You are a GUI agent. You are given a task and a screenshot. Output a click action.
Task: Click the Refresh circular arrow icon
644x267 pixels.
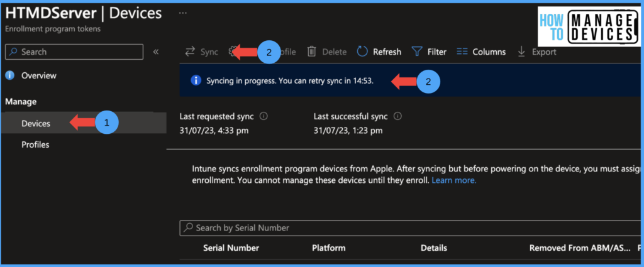pyautogui.click(x=362, y=52)
